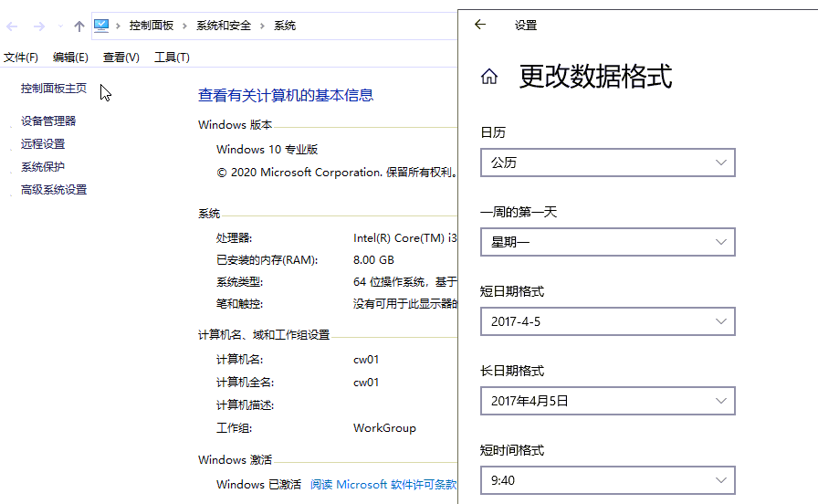Screen dimensions: 818x504
Task: Click the 工作组 label
Action: point(234,428)
